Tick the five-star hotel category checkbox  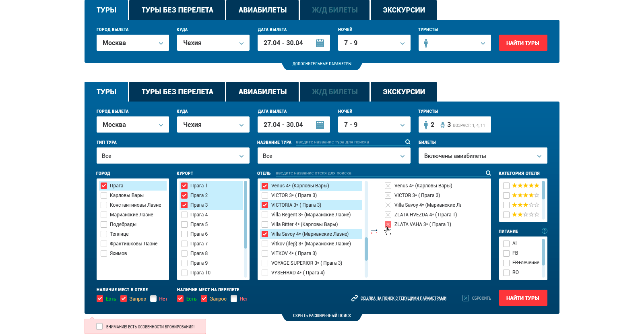(506, 186)
